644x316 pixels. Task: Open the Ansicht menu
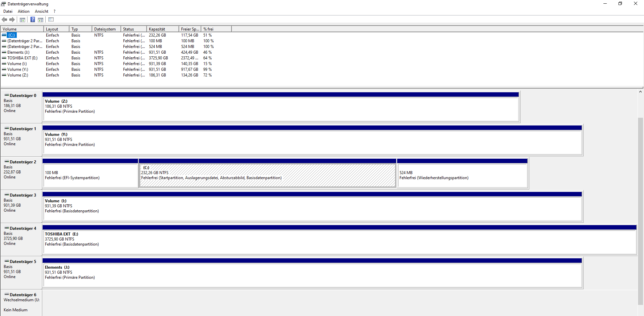point(41,11)
